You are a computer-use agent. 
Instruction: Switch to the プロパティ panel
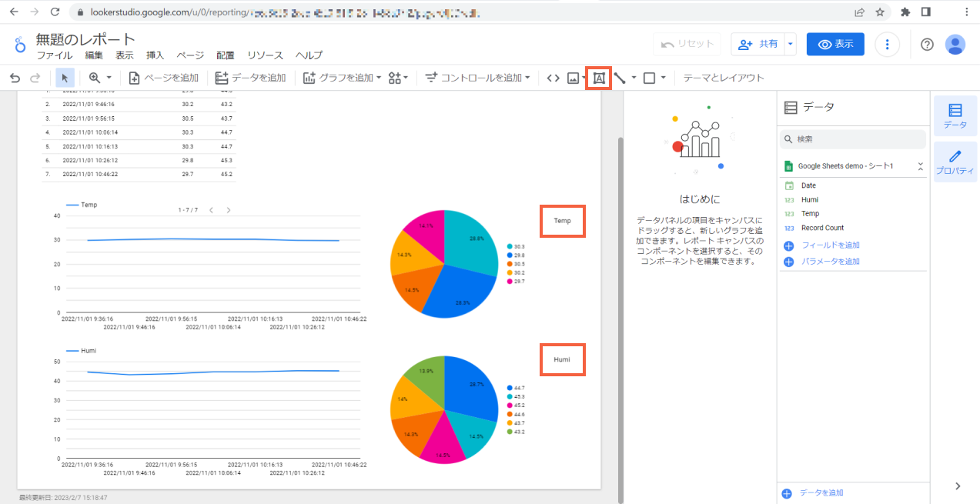[x=955, y=162]
